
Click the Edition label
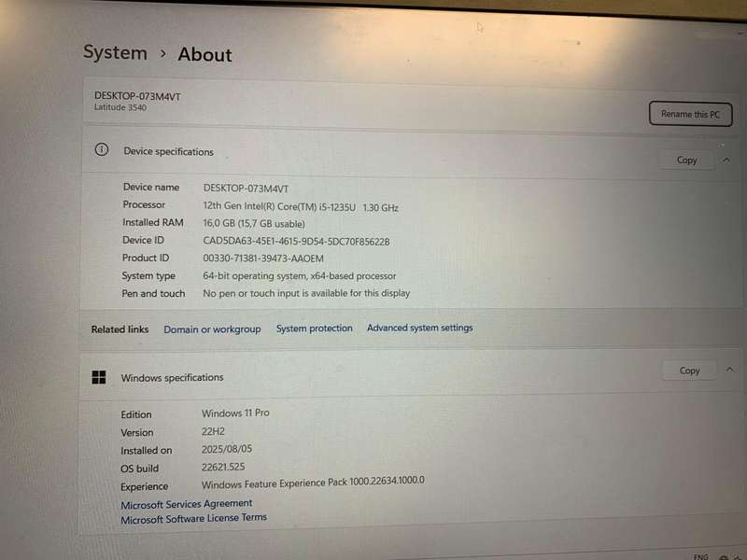point(136,414)
